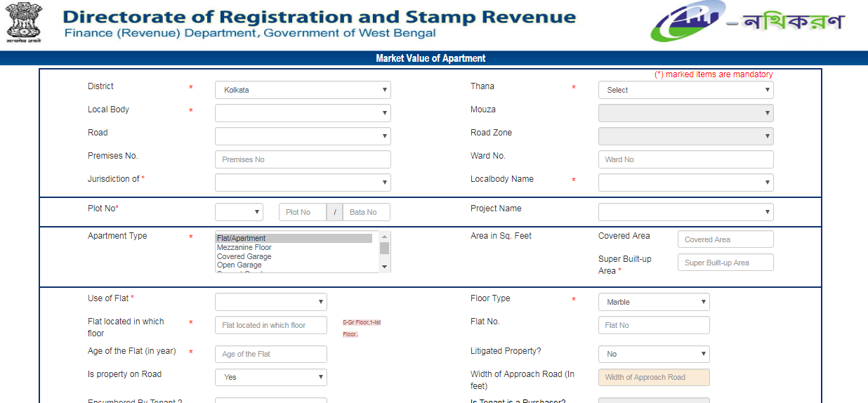Expand the Road dropdown
Image resolution: width=868 pixels, height=403 pixels.
(303, 136)
